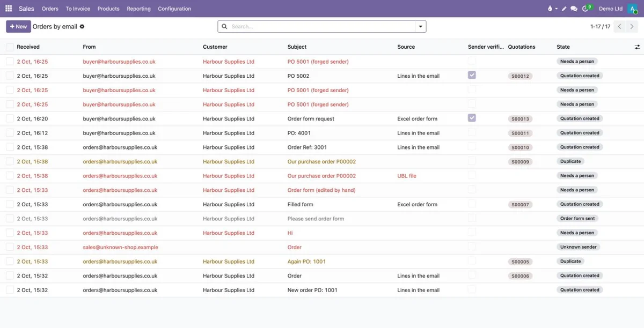
Task: Sort by the Sender verified column header
Action: 486,47
